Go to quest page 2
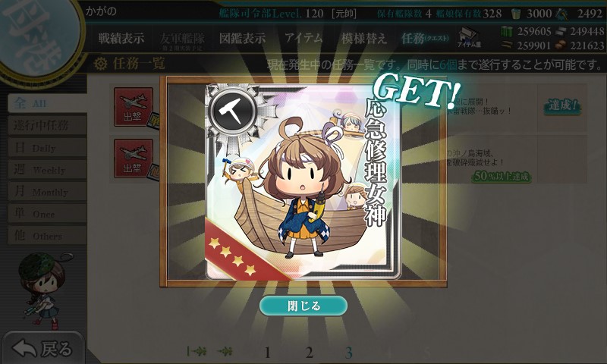Image resolution: width=607 pixels, height=364 pixels. point(309,353)
